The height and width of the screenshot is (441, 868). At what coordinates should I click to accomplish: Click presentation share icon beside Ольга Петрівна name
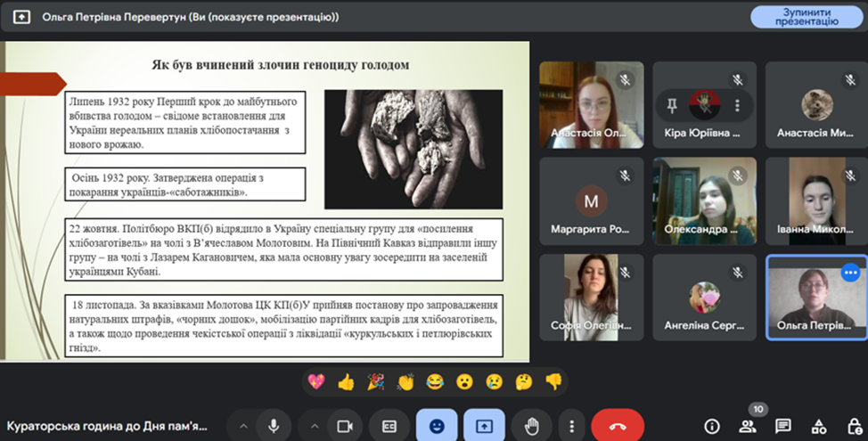(x=21, y=17)
